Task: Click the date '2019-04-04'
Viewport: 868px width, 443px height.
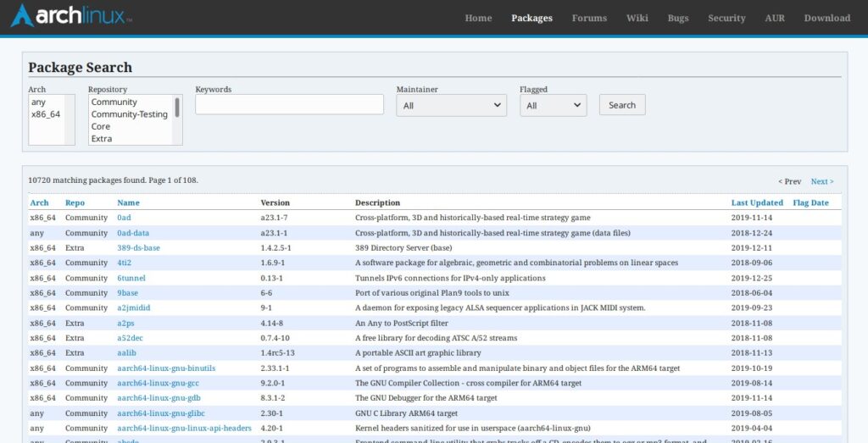Action: pyautogui.click(x=752, y=428)
